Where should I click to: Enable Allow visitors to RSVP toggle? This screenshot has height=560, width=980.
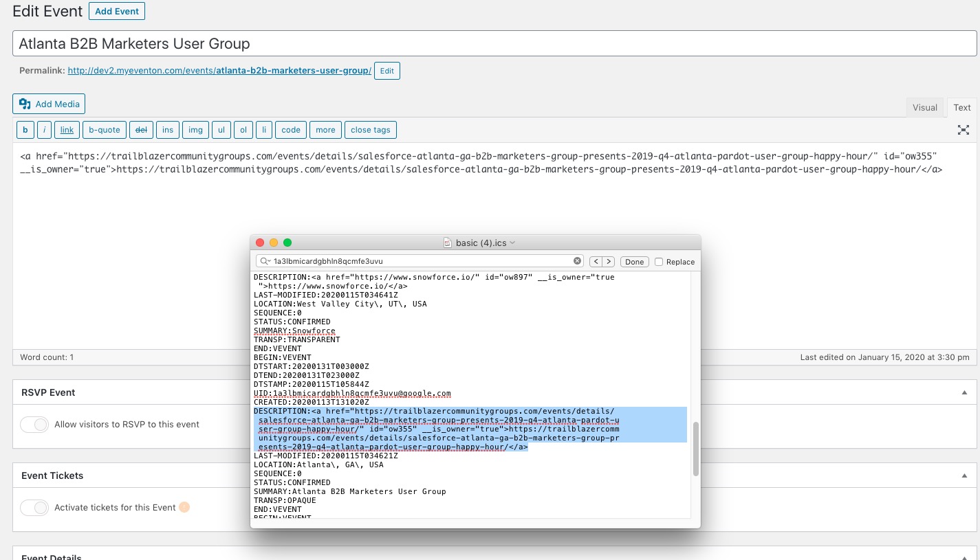coord(34,425)
